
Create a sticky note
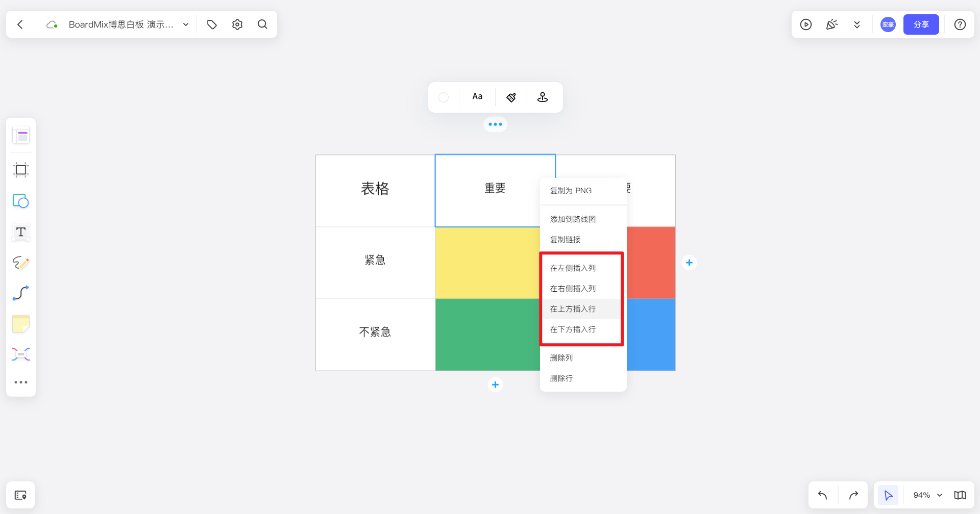point(20,323)
